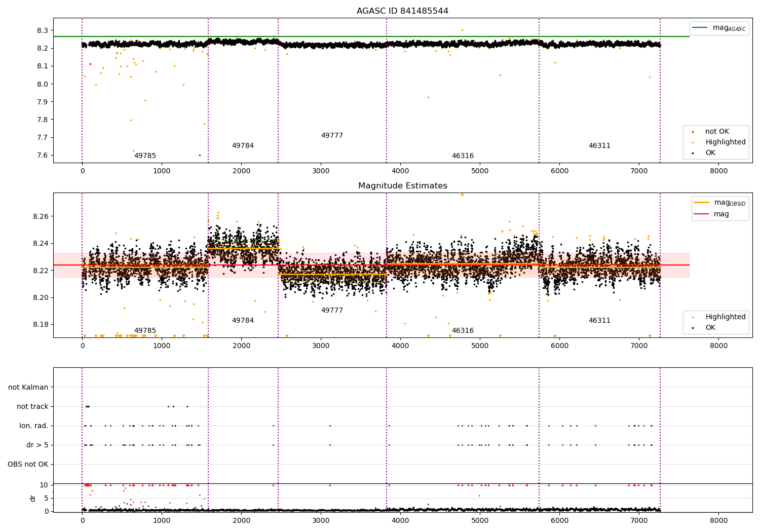Click the 'dr > 5' row label
Screen dimensions: 760x532
pyautogui.click(x=37, y=445)
